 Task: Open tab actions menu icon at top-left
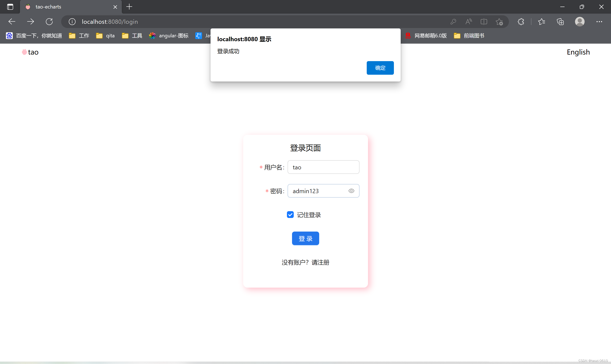[x=10, y=7]
